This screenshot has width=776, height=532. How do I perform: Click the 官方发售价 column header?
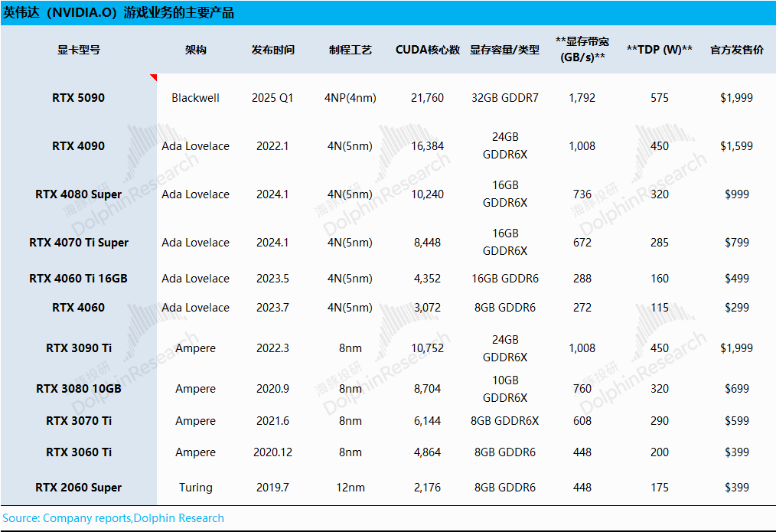pos(737,50)
